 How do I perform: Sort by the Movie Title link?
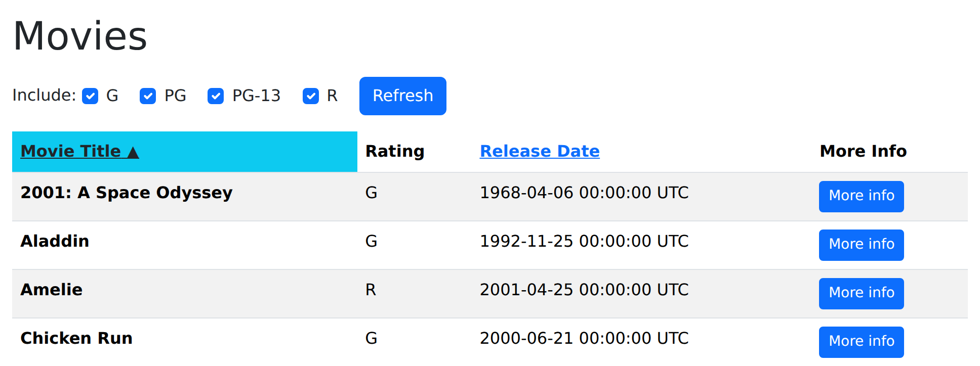coord(79,151)
